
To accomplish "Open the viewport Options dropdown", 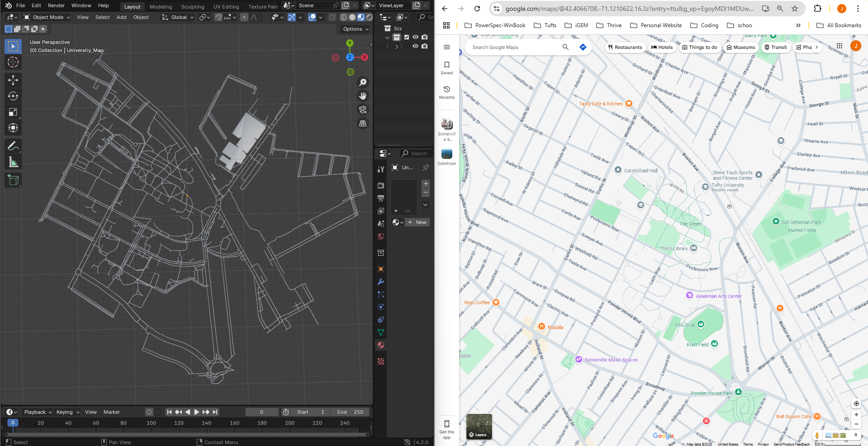I will (x=356, y=29).
